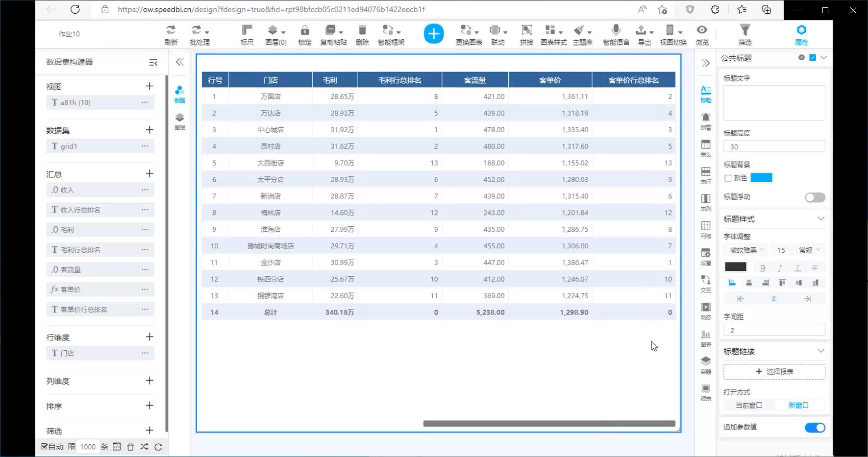
Task: Click the Select Report (选择报表) button
Action: (x=774, y=372)
